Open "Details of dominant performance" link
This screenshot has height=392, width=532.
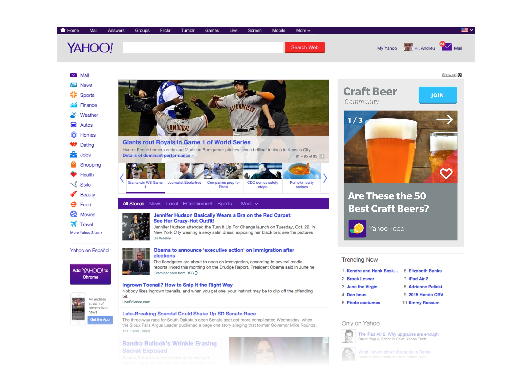click(x=158, y=155)
